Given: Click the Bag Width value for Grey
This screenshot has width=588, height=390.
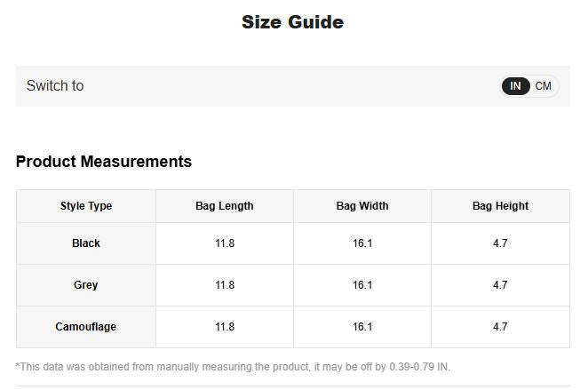Looking at the screenshot, I should pyautogui.click(x=362, y=285).
